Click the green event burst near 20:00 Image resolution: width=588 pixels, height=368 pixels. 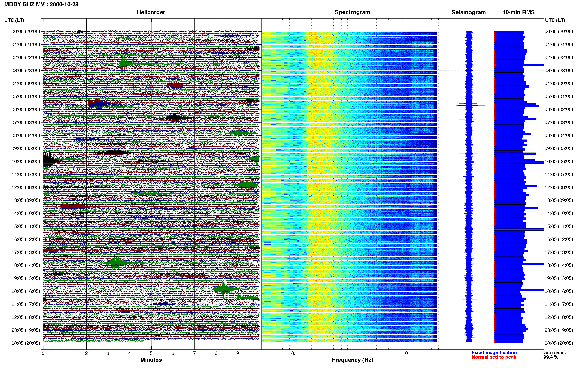pyautogui.click(x=224, y=289)
